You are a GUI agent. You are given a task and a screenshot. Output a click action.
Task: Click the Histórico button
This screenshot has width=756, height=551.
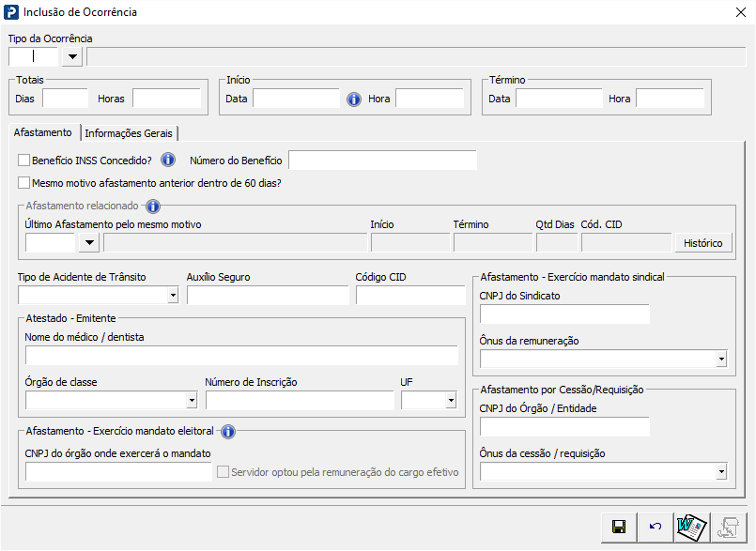[x=702, y=243]
